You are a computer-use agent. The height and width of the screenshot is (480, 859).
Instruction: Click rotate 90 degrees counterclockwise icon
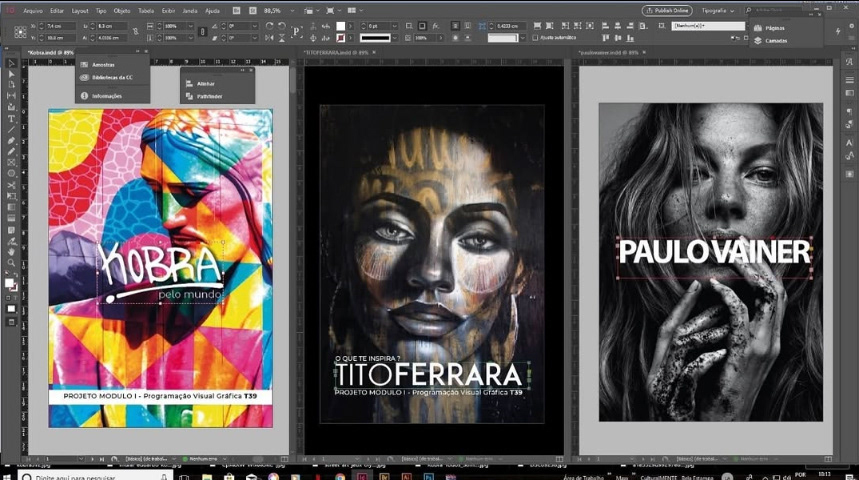coord(282,26)
